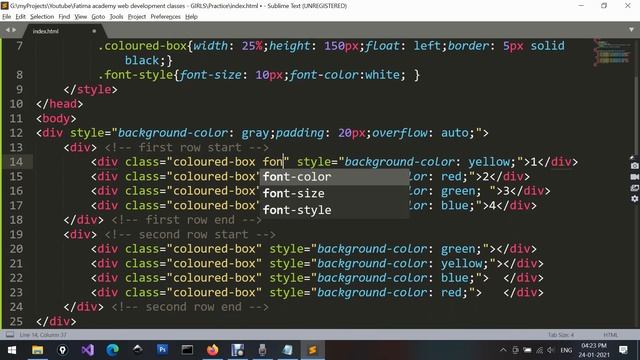The height and width of the screenshot is (360, 640).
Task: Open the Goto menu
Action: pos(98,17)
